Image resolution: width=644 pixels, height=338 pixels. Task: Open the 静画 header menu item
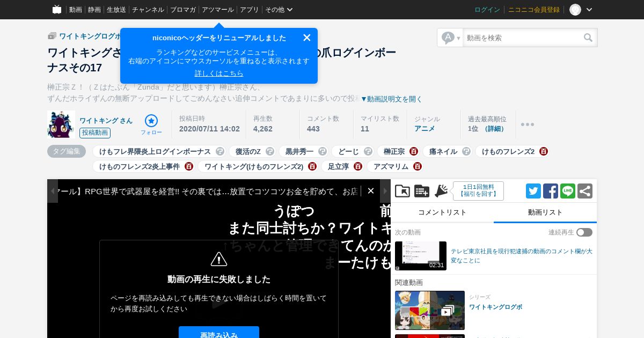[94, 10]
